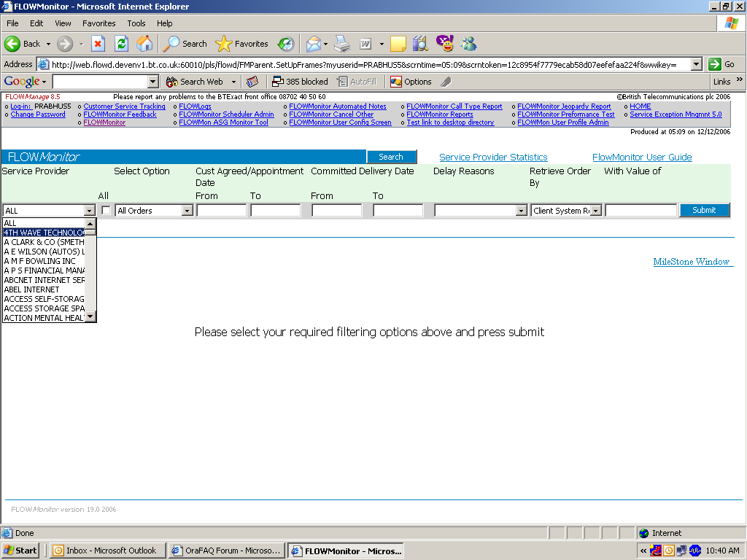Screen dimensions: 747x560
Task: Expand hidden tray icons chevron
Action: coord(643,551)
